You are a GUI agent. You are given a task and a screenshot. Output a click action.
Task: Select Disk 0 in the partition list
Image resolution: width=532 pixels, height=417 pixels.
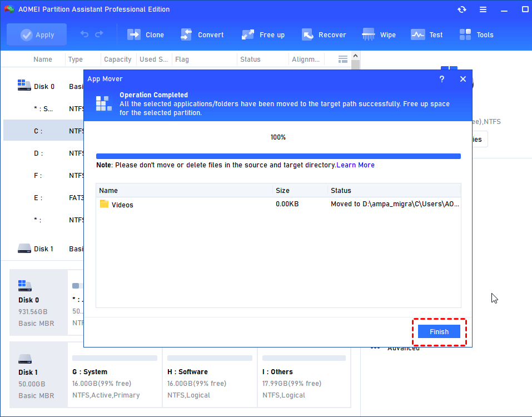[x=44, y=87]
